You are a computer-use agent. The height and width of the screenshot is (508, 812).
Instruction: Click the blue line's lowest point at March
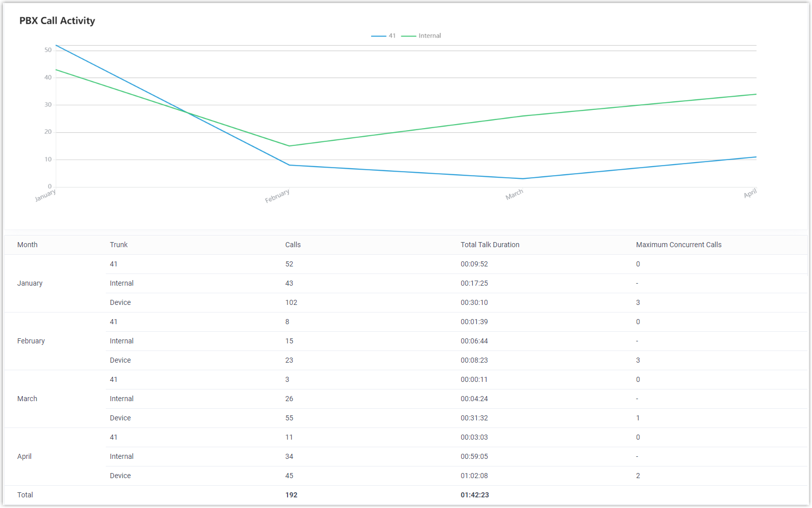(523, 179)
